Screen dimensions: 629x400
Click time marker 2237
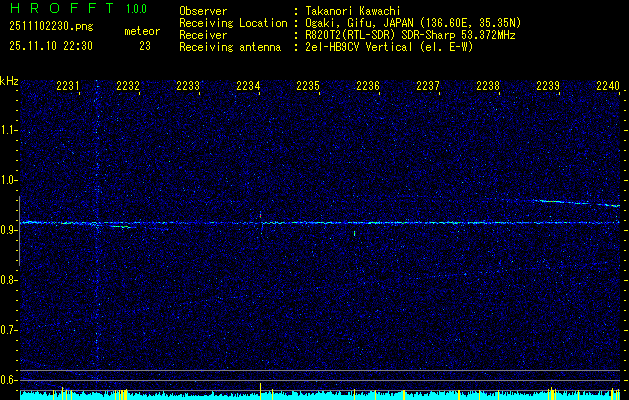coord(428,85)
